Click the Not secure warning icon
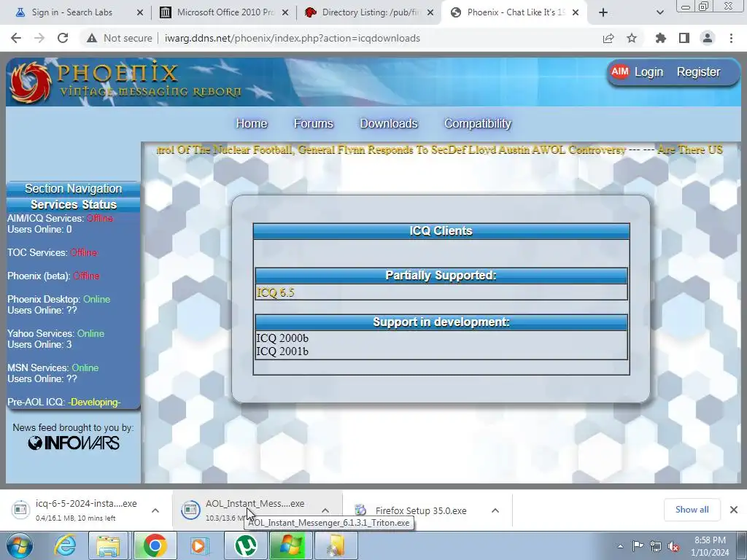 (x=91, y=38)
